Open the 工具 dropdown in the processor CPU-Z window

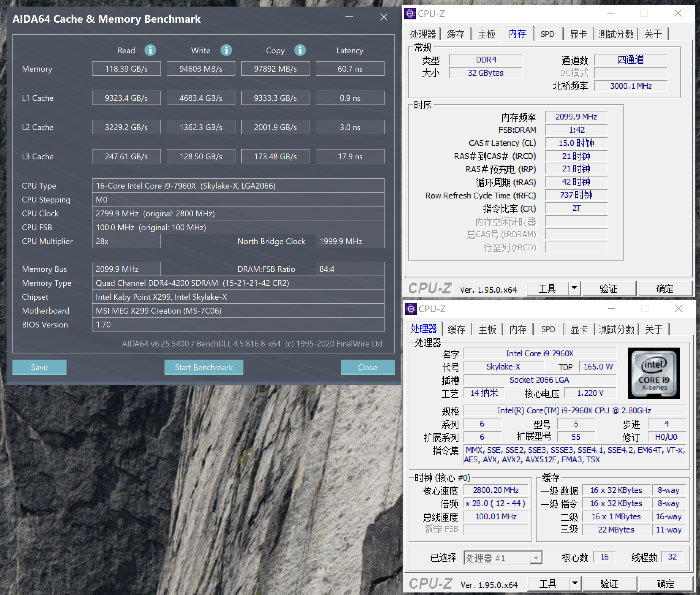[575, 584]
